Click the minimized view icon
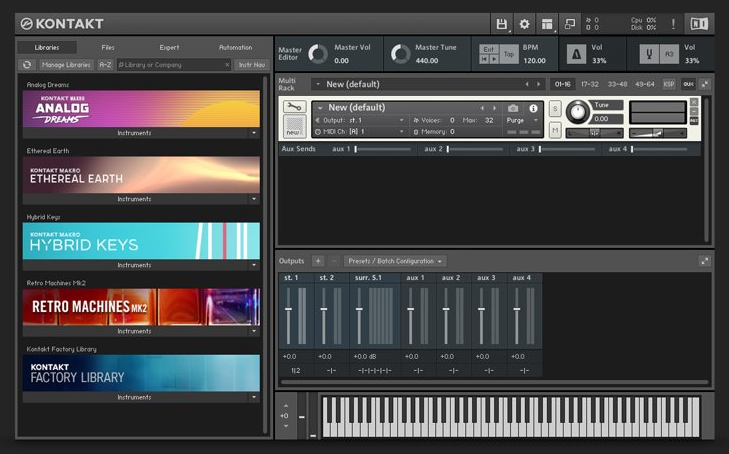Viewport: 729px width, 454px height. point(570,24)
